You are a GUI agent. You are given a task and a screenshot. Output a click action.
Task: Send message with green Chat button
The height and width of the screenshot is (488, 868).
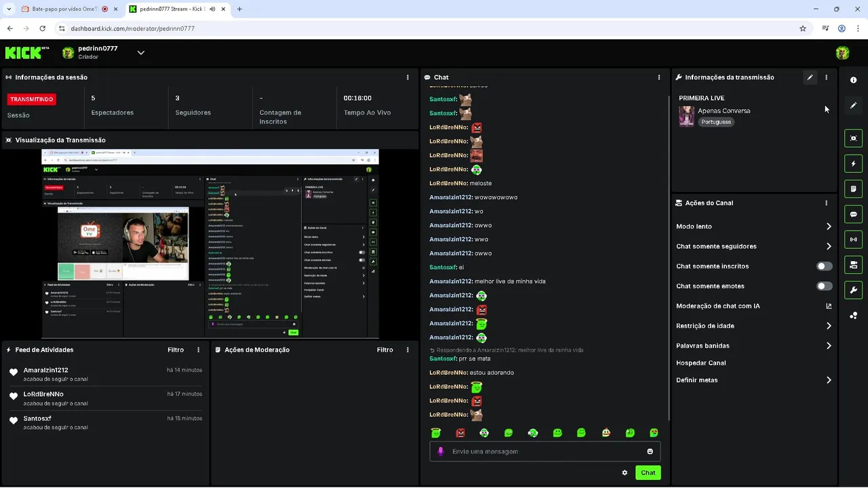coord(648,472)
